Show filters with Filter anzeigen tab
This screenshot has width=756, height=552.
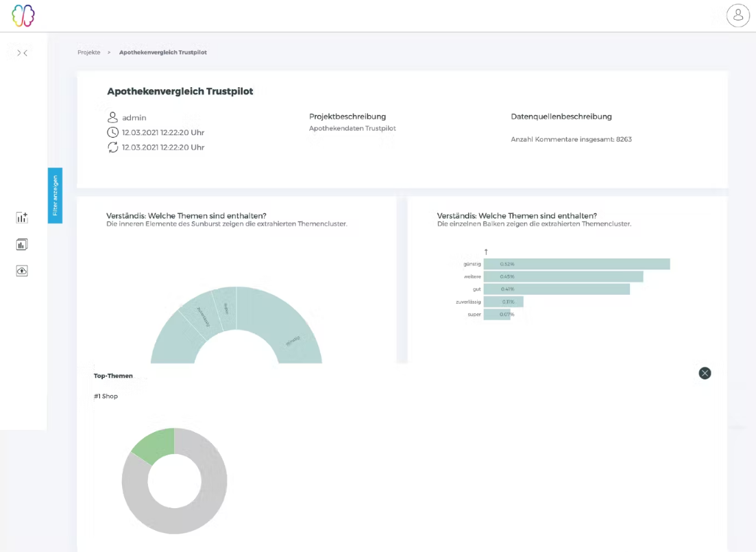pos(55,195)
